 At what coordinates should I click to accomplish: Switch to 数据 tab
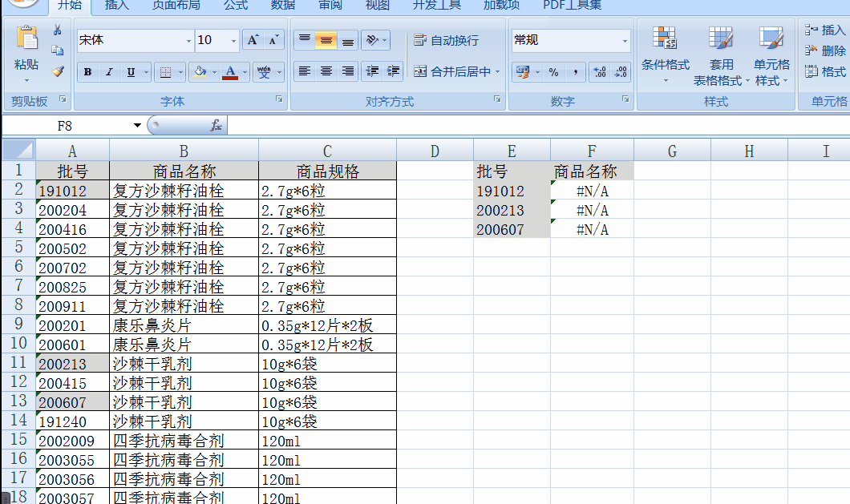point(283,6)
